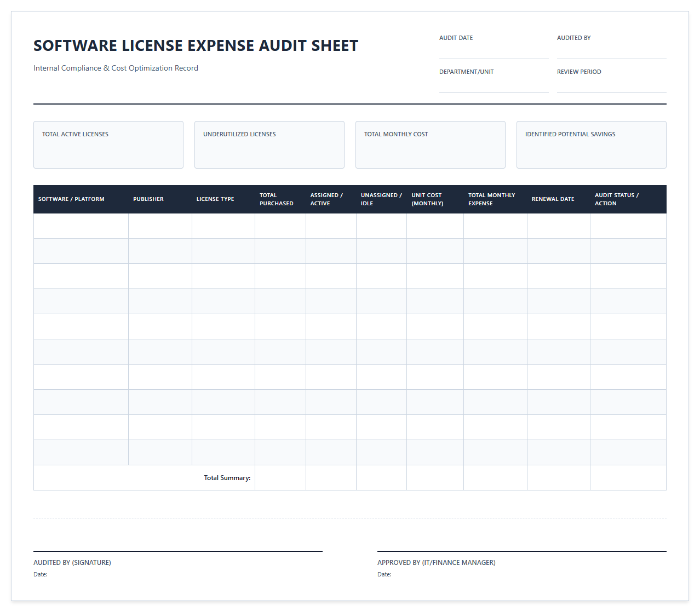The image size is (700, 612).
Task: Select the Internal Compliance & Cost Optimization subtitle
Action: coord(116,68)
